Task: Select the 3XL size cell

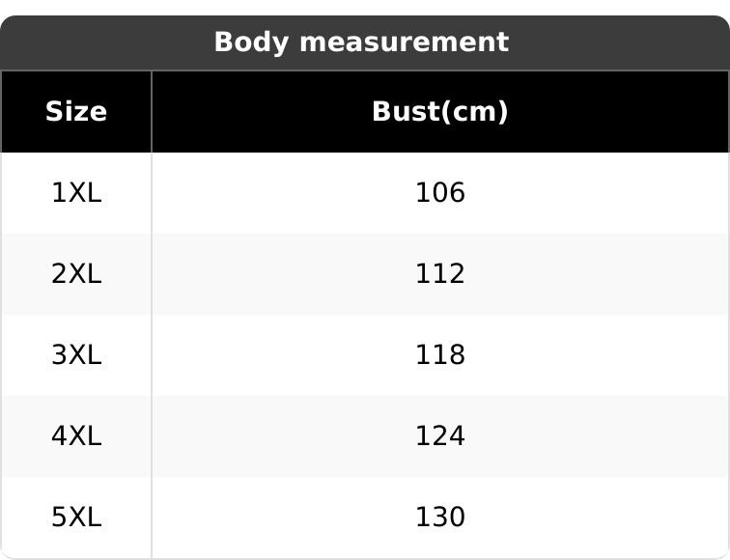Action: click(76, 355)
